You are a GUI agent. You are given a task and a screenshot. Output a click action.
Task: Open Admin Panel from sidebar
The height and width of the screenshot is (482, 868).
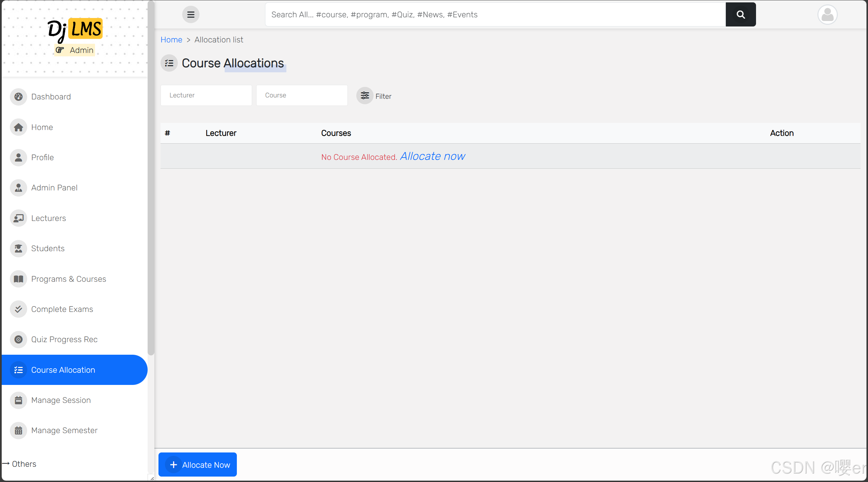coord(54,188)
